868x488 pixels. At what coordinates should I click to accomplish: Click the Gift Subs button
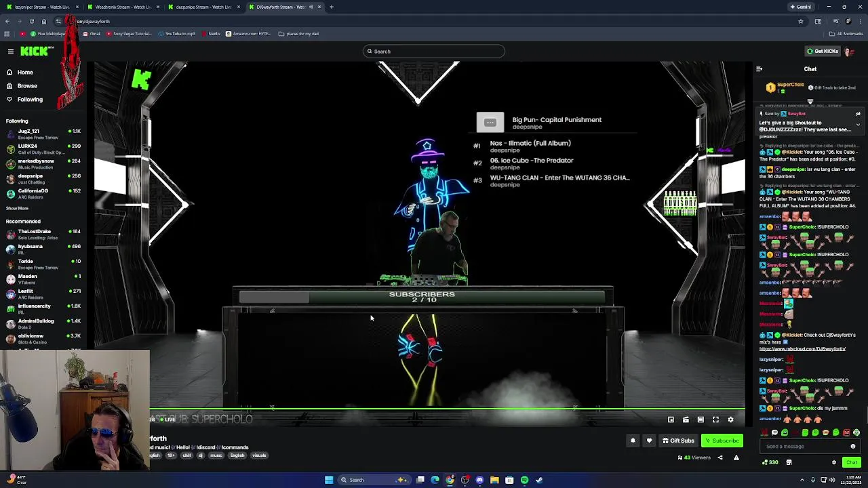678,441
